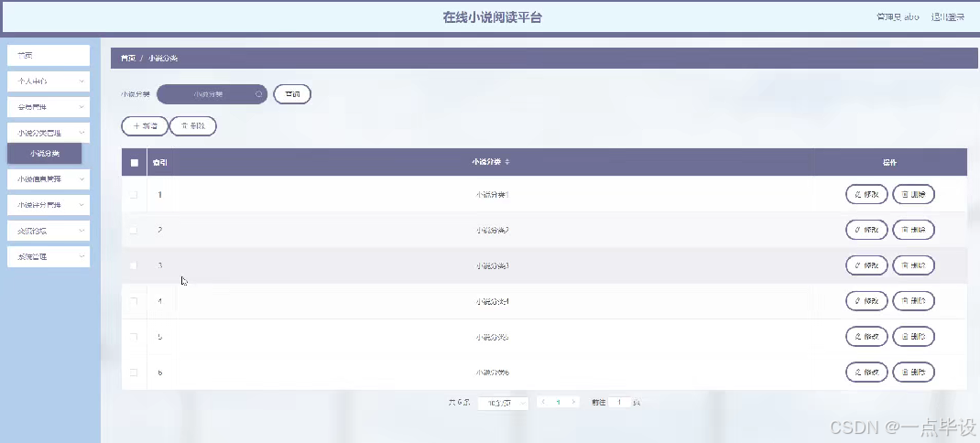Remove 小说分类4 with its delete button

tap(913, 301)
